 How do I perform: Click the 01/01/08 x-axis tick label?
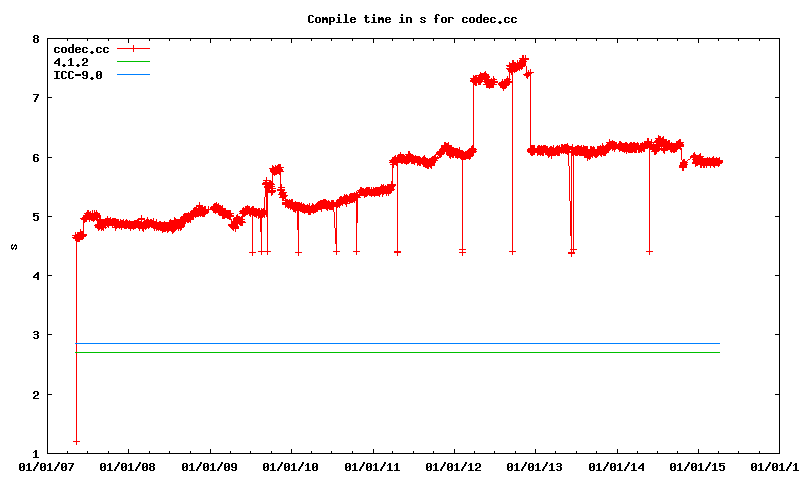[128, 466]
